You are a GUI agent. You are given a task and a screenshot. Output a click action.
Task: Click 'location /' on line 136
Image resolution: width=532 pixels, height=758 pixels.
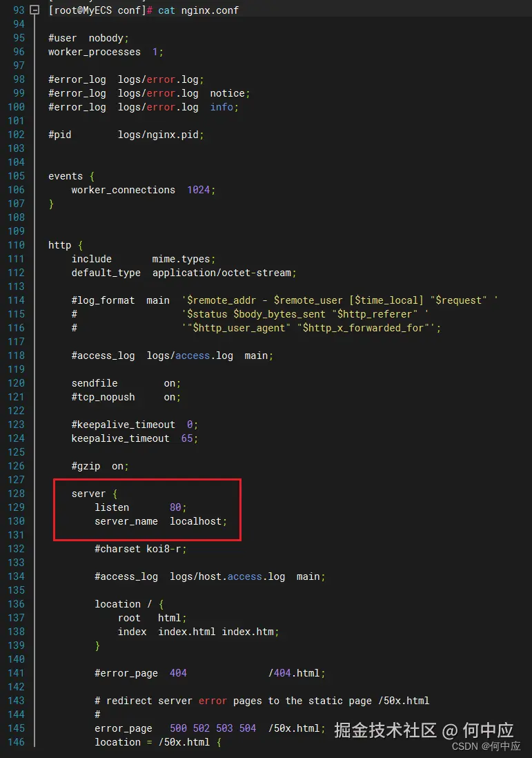pos(124,604)
